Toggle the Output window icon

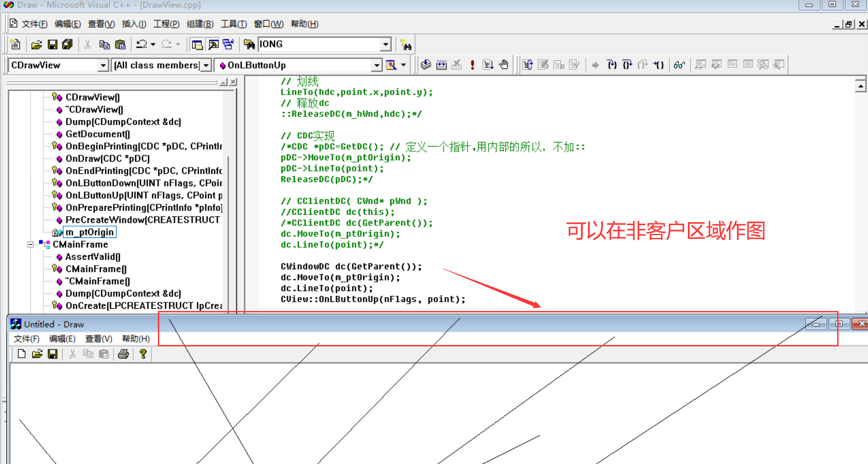pyautogui.click(x=213, y=44)
